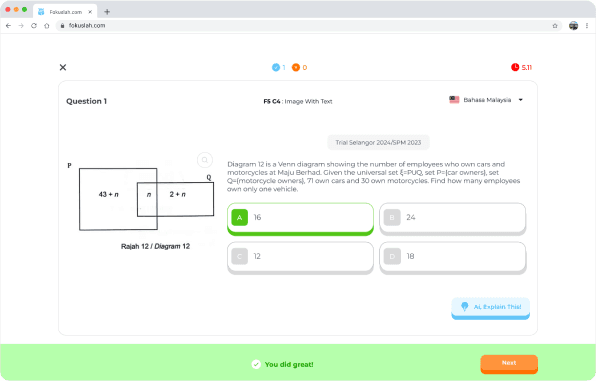Click the orange wrong-answers counter icon

coord(296,67)
